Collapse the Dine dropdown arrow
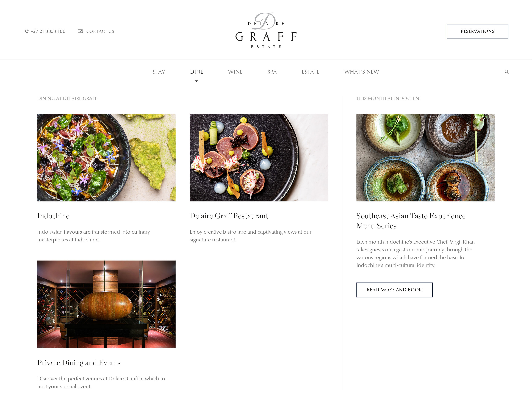Viewport: 532px width, 413px height. [197, 81]
